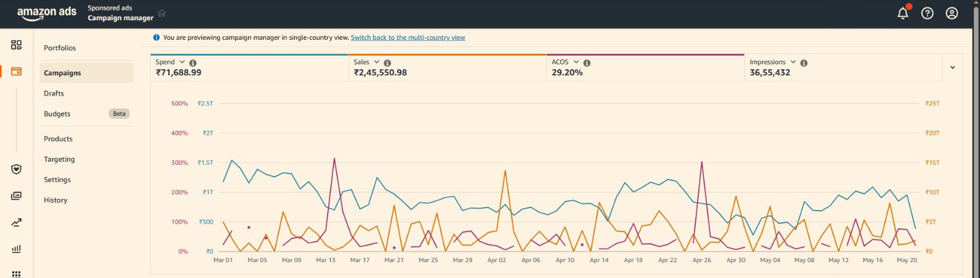Viewport: 980px width, 278px height.
Task: Click the Apr 26 ACOS spike on chart
Action: [x=701, y=162]
